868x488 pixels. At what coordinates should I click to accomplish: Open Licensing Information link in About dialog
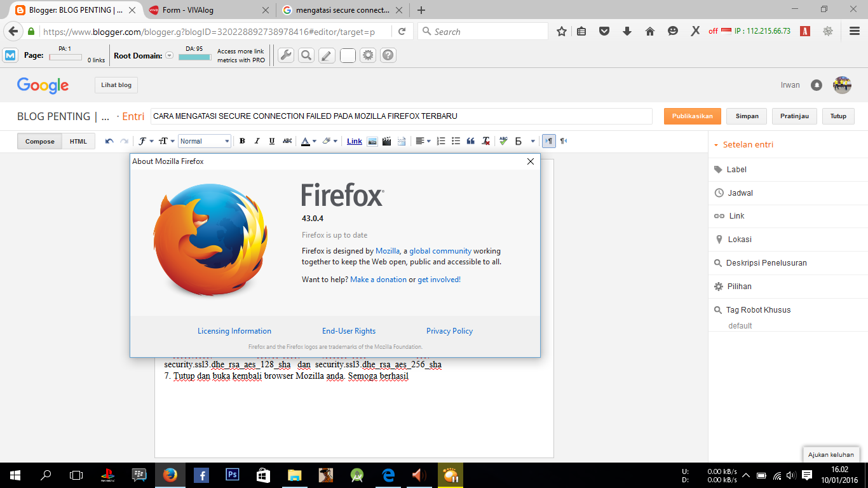coord(234,331)
